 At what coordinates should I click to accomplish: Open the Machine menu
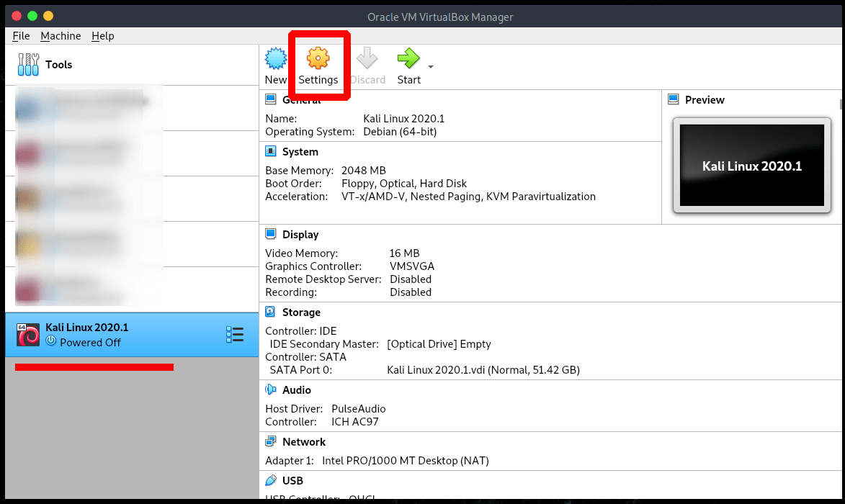(61, 36)
